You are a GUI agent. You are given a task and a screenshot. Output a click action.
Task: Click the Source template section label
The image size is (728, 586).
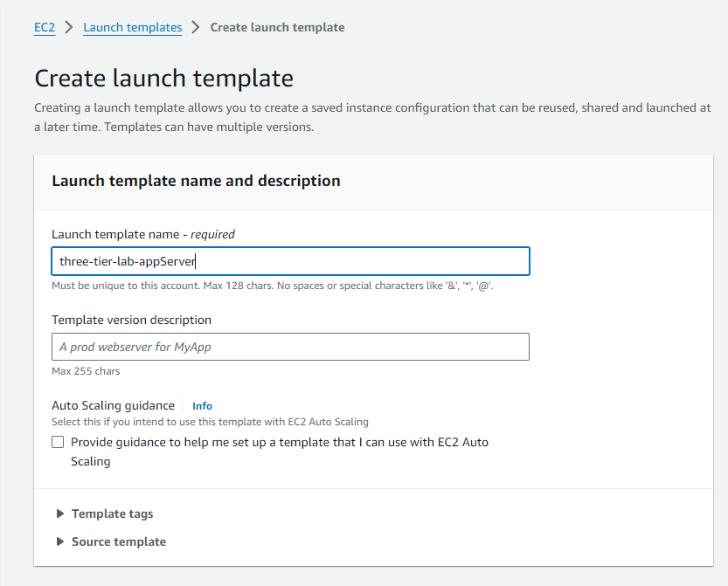[x=118, y=541]
